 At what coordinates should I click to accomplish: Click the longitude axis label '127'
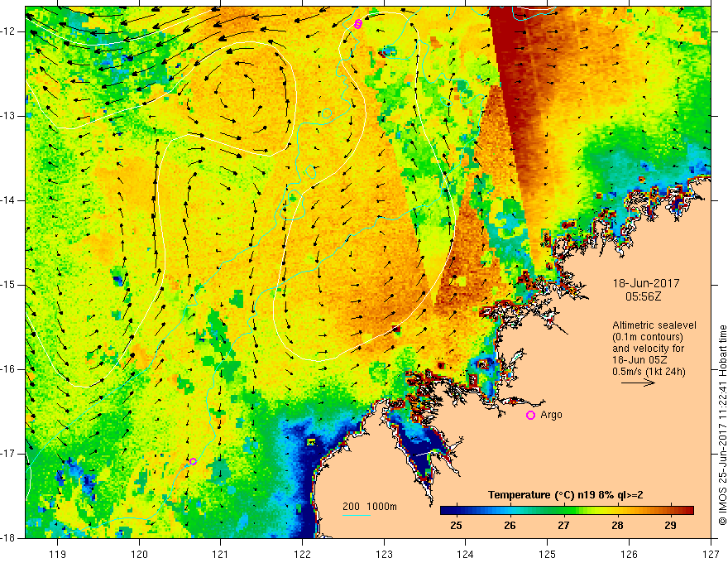click(x=711, y=554)
